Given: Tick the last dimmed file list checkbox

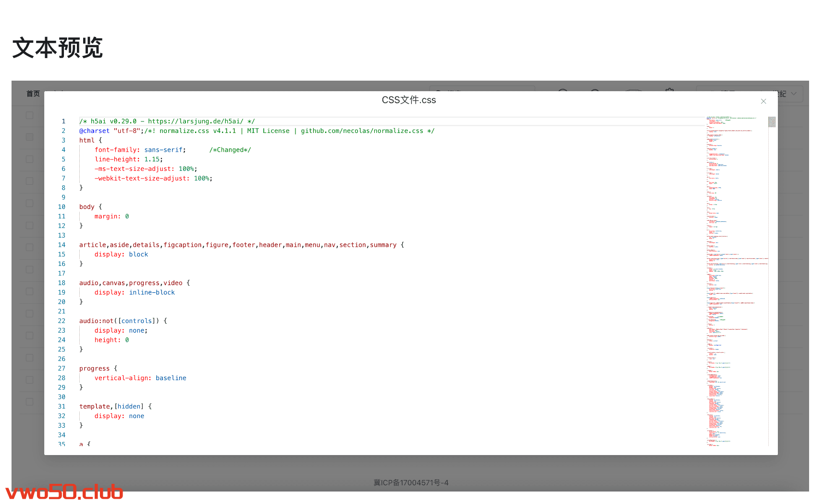Looking at the screenshot, I should tap(30, 402).
